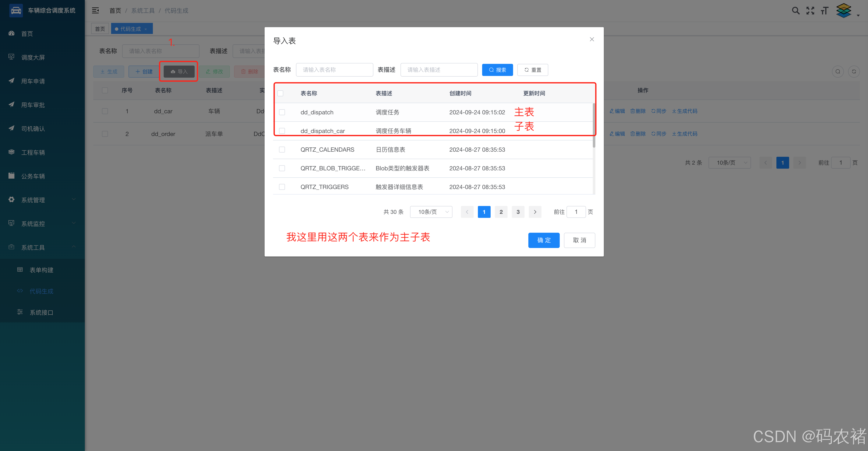This screenshot has width=868, height=451.
Task: Open the header search magnifier icon
Action: click(x=795, y=10)
